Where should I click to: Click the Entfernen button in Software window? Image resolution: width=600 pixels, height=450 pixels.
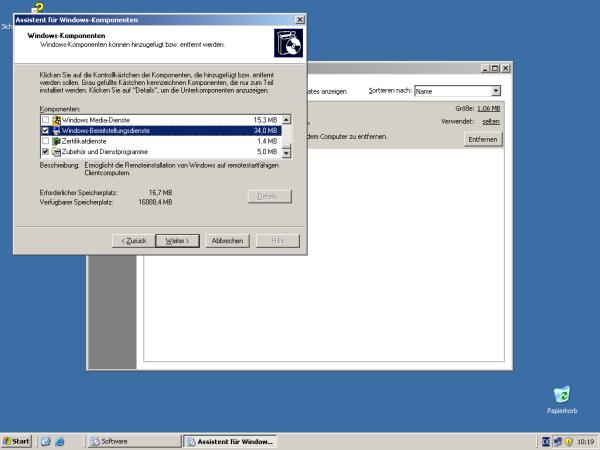(483, 139)
